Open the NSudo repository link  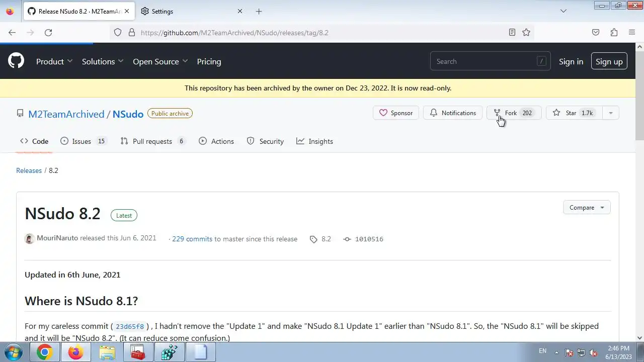[128, 114]
